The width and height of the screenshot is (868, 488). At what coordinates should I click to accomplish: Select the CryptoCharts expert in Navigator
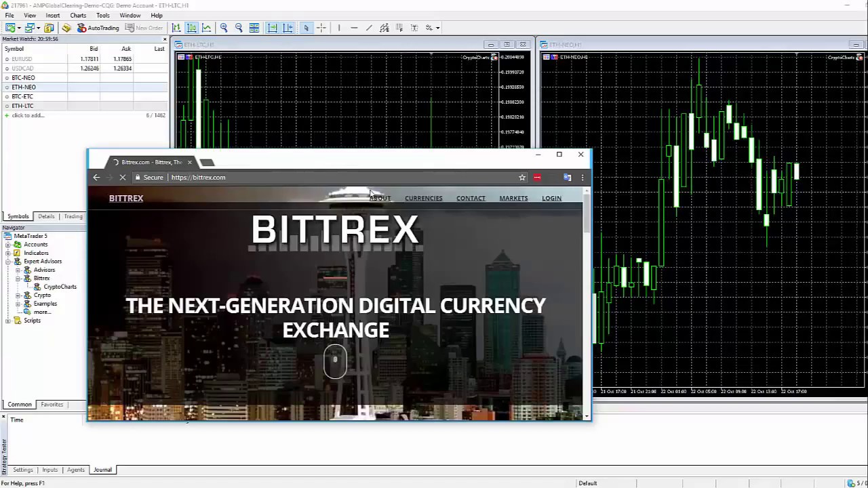(60, 287)
